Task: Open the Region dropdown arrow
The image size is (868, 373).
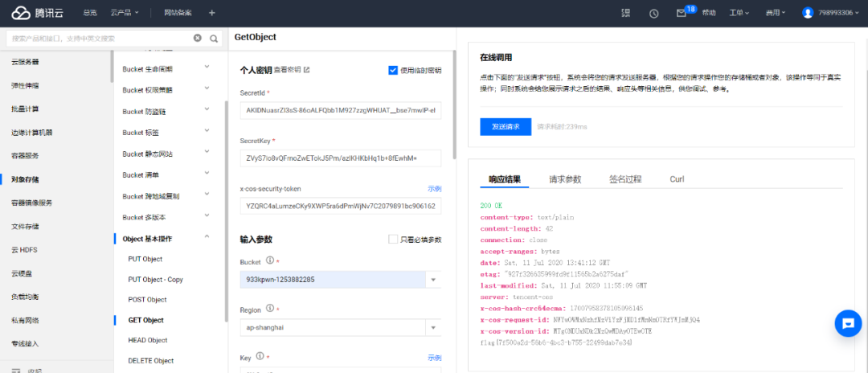Action: click(433, 328)
